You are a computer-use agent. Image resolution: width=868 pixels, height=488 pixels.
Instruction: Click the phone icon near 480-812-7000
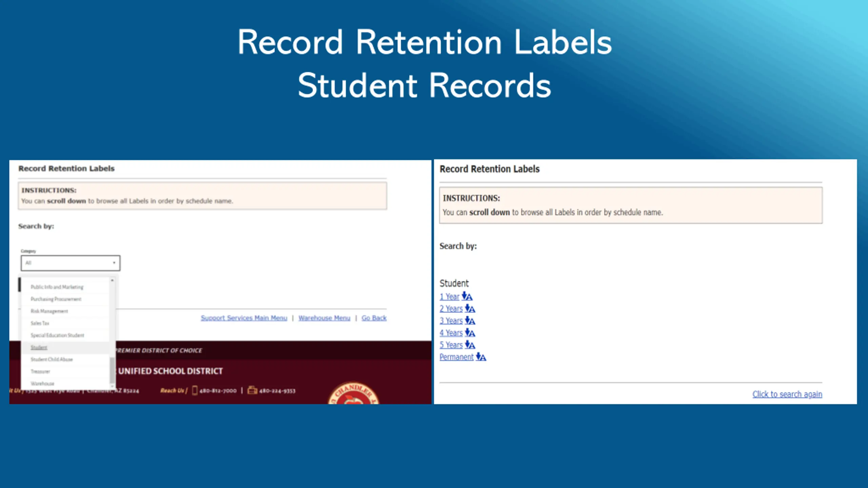pos(195,390)
